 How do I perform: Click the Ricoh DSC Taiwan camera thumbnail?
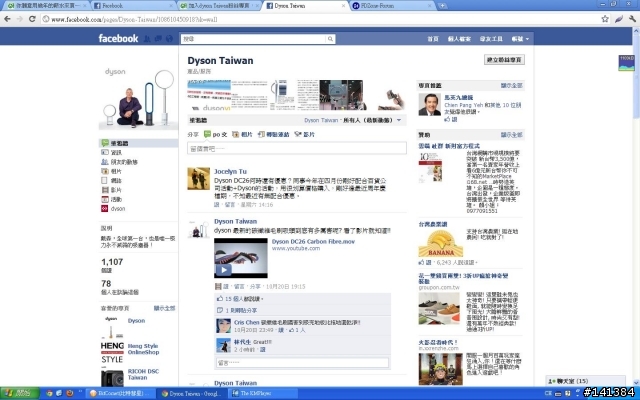[x=112, y=378]
